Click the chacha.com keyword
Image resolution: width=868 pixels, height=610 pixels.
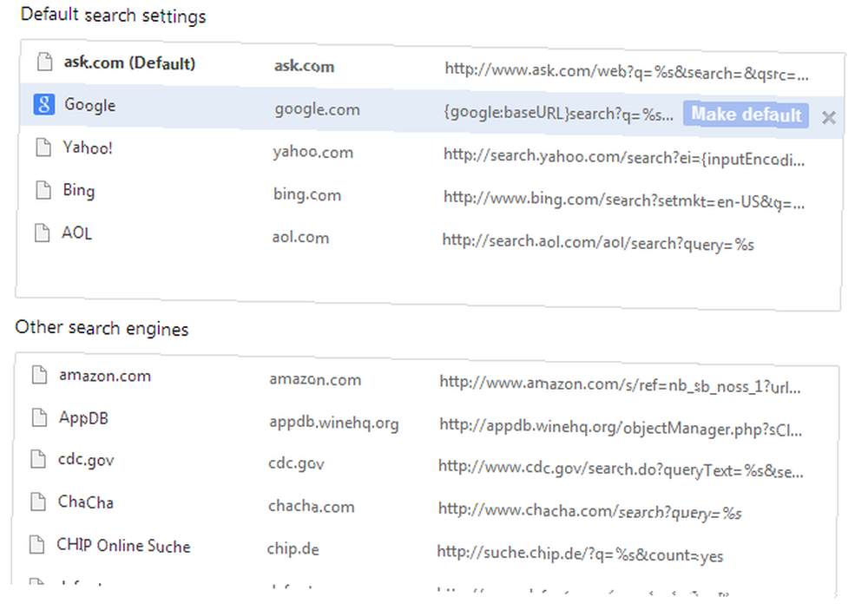click(x=311, y=507)
